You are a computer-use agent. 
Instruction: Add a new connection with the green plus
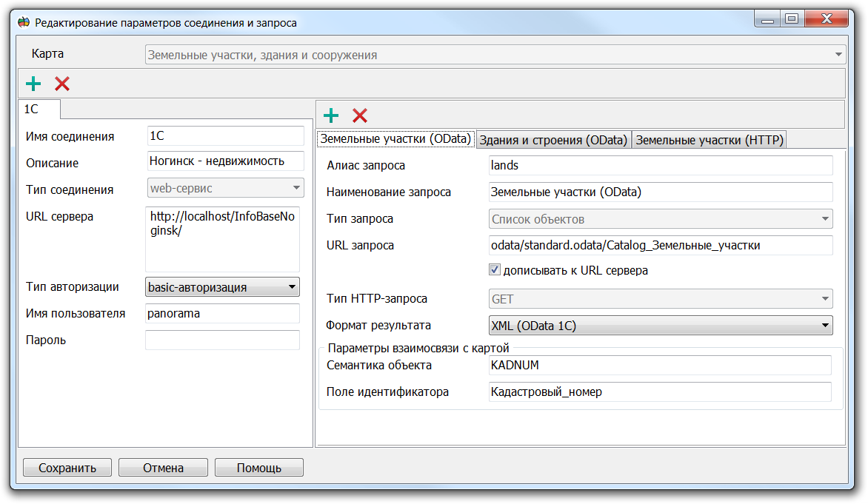[33, 83]
